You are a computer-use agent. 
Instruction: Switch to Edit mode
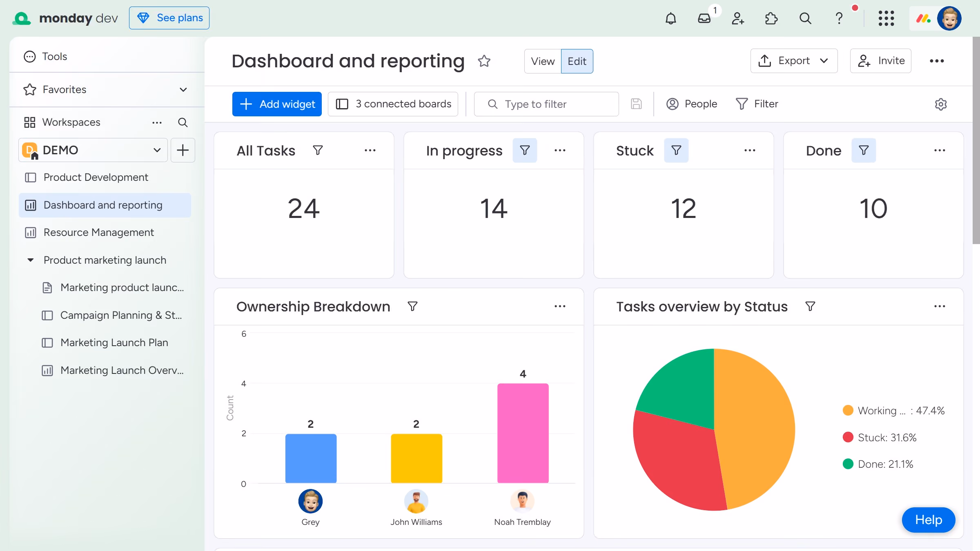pos(577,61)
